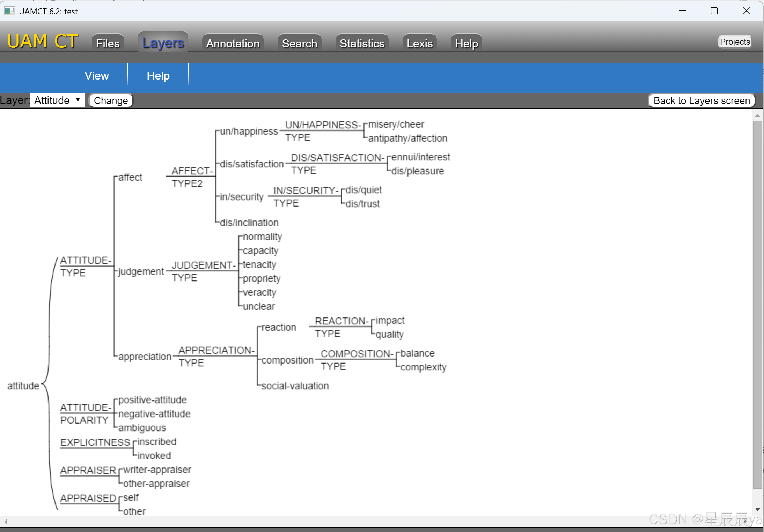The width and height of the screenshot is (764, 532).
Task: Open the Projects panel
Action: point(735,42)
